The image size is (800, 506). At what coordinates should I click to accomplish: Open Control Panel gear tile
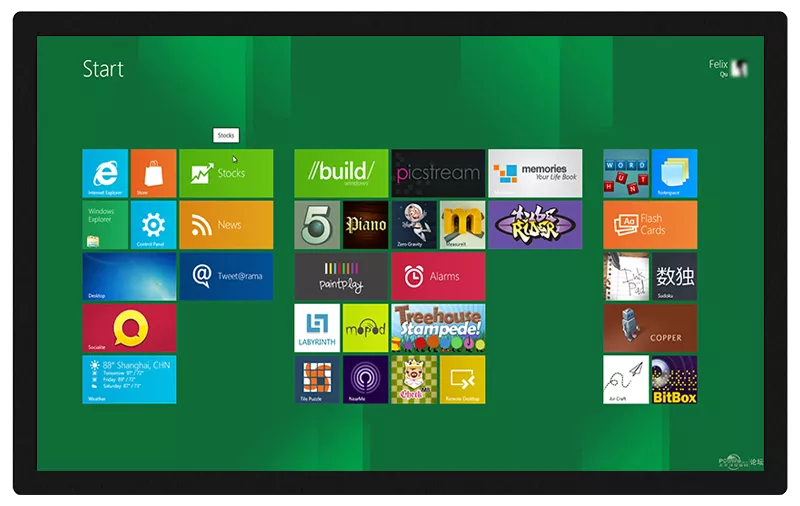(x=153, y=225)
